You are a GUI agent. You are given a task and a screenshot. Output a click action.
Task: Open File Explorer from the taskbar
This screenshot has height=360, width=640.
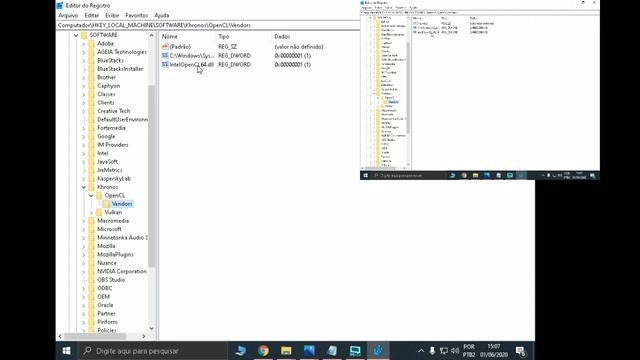click(x=286, y=351)
